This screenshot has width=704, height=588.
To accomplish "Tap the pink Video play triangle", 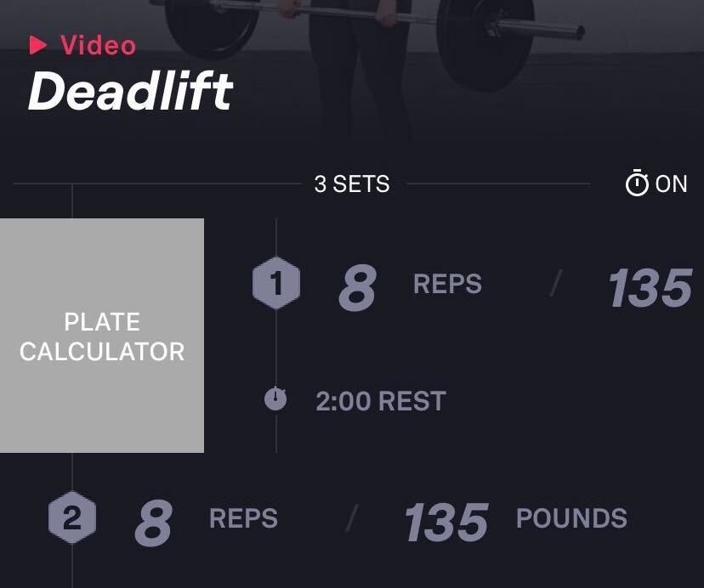I will pyautogui.click(x=37, y=45).
